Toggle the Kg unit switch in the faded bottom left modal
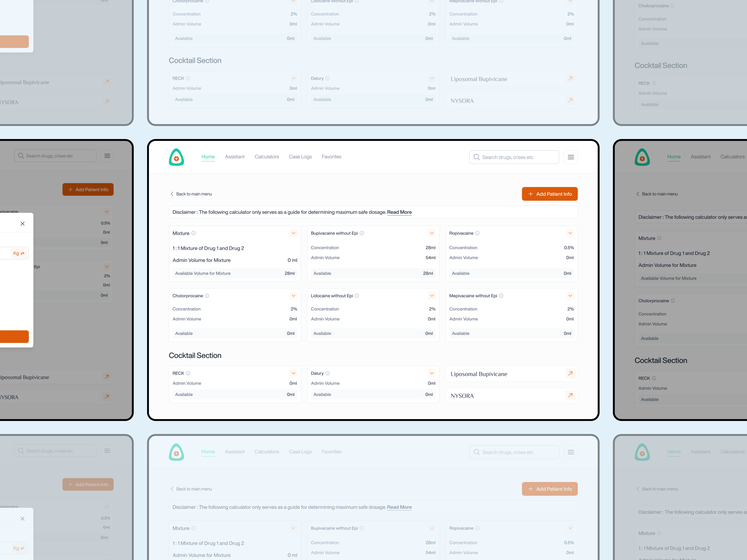Image resolution: width=747 pixels, height=560 pixels. [19, 548]
